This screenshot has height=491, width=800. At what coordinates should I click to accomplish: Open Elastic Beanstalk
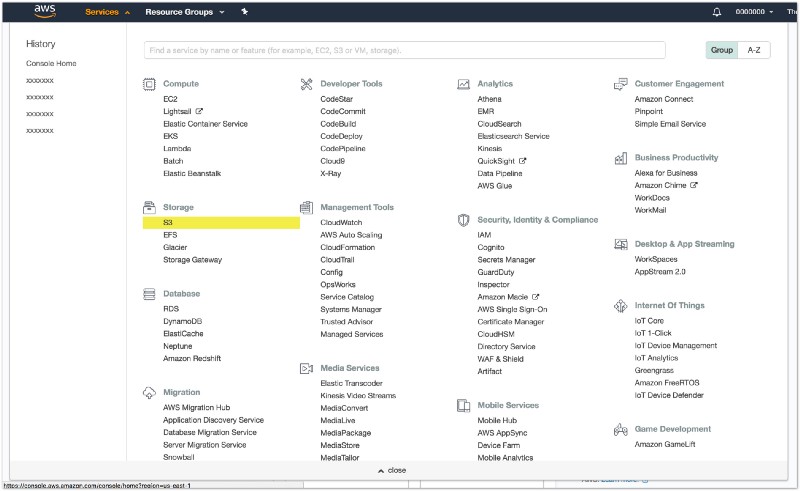click(192, 174)
